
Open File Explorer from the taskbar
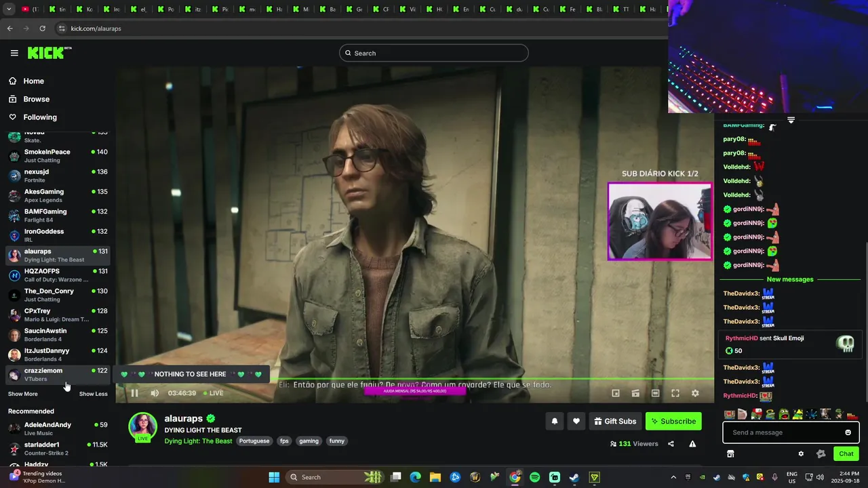[x=435, y=477]
